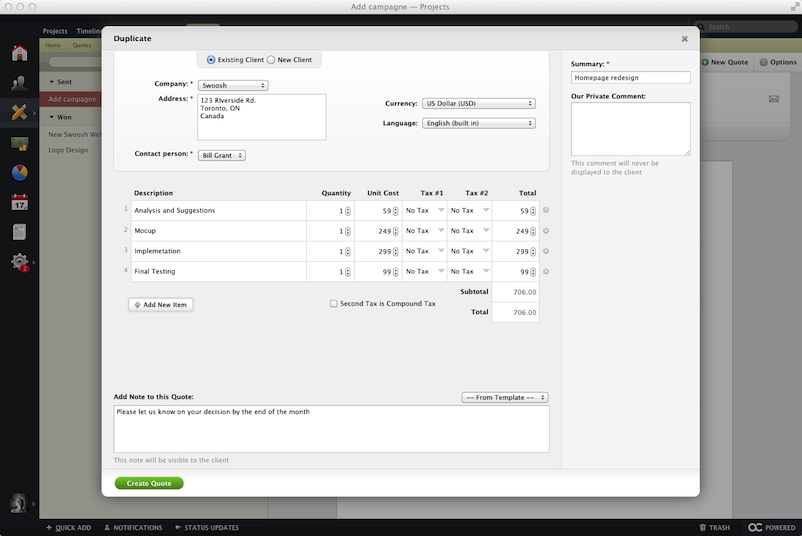Remove the Analysis and Suggestions line item
Screen dimensions: 802x536
pyautogui.click(x=546, y=210)
